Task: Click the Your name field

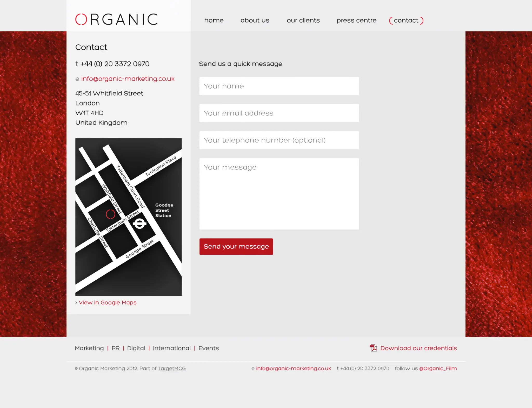Action: pos(279,86)
